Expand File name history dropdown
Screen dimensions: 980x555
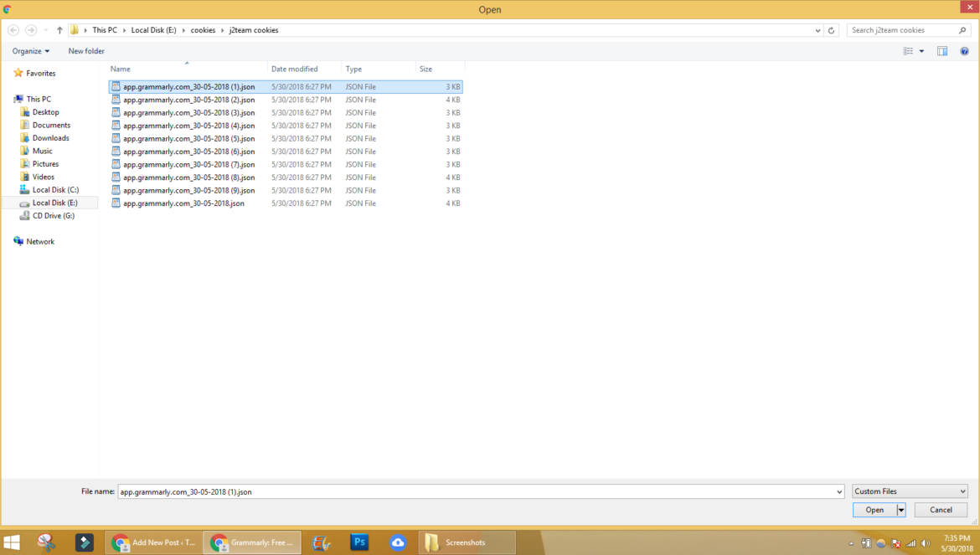(839, 492)
